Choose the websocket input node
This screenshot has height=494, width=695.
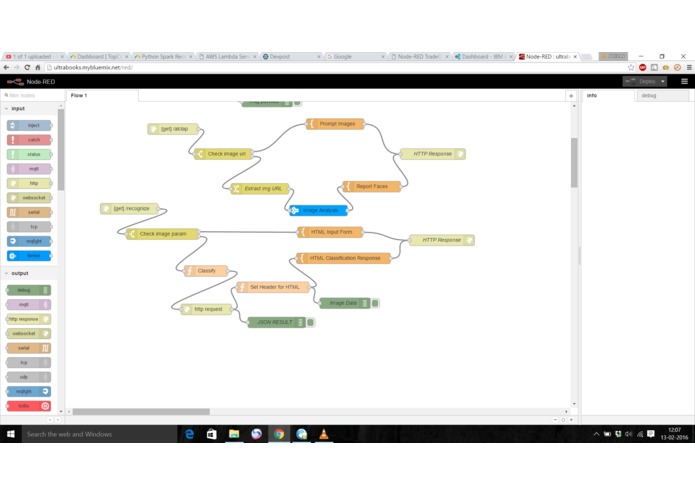[29, 198]
